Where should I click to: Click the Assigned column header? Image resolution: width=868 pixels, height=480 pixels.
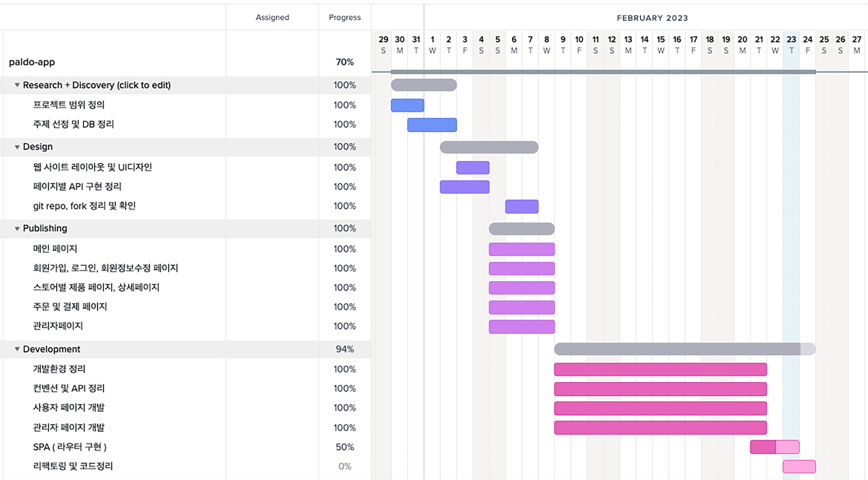coord(272,17)
